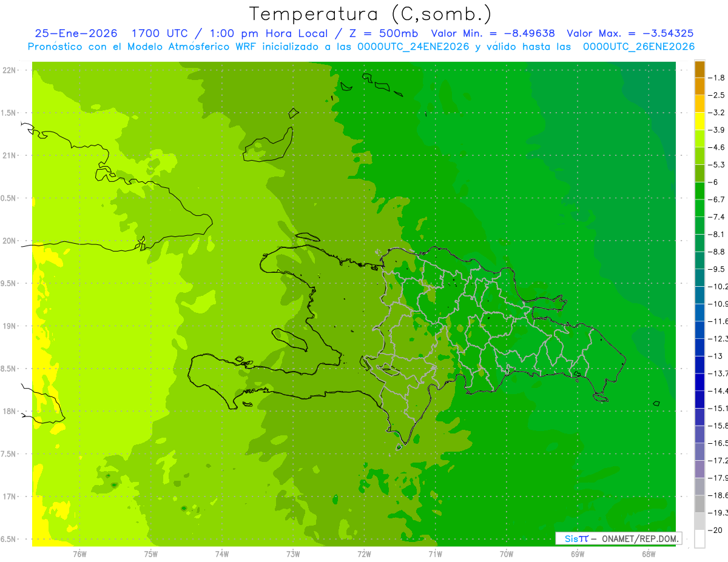This screenshot has width=728, height=562.
Task: Click the Sisπ – ONAMET/REP.DOM. logo box
Action: [x=618, y=538]
